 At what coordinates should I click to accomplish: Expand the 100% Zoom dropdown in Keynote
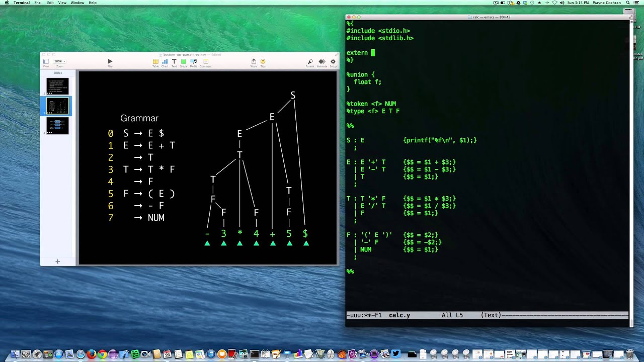(x=59, y=61)
